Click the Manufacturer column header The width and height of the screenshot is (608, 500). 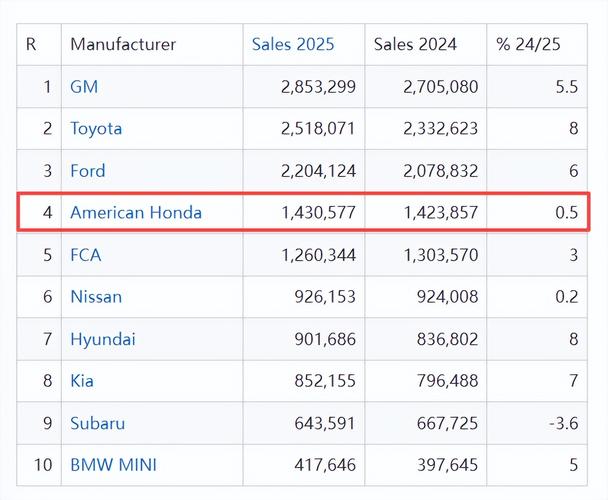tap(123, 45)
